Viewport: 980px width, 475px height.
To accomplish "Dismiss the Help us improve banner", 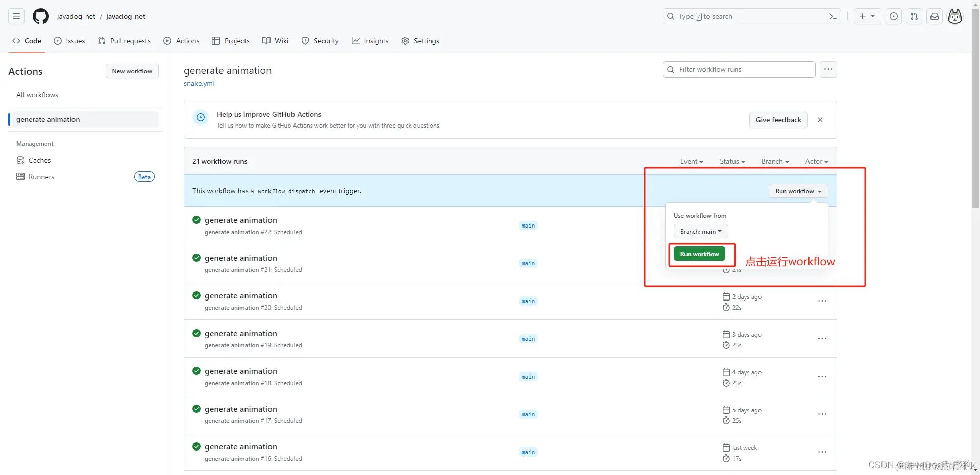I will click(820, 120).
